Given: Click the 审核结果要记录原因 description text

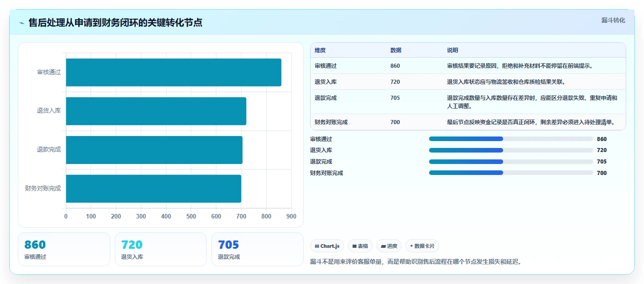Looking at the screenshot, I should point(520,66).
